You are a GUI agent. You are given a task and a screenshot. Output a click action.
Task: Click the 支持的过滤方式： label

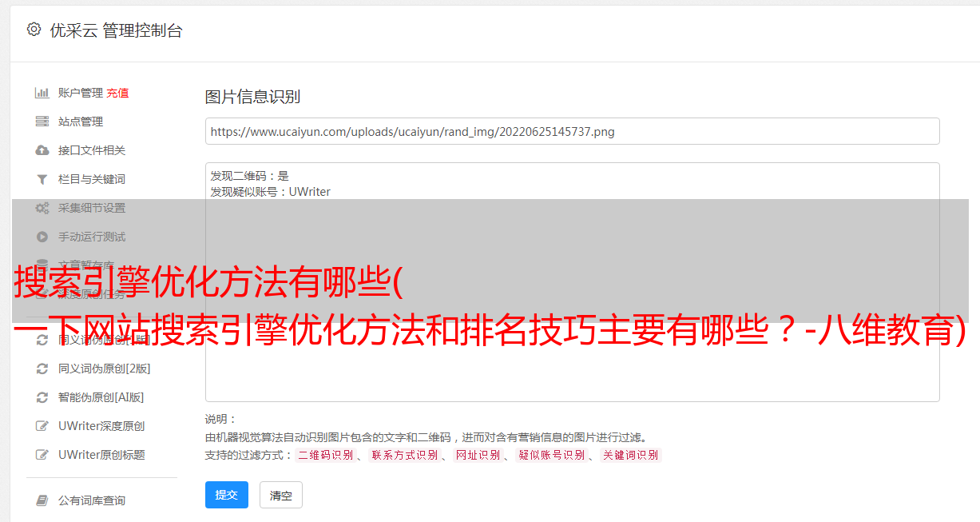click(249, 455)
